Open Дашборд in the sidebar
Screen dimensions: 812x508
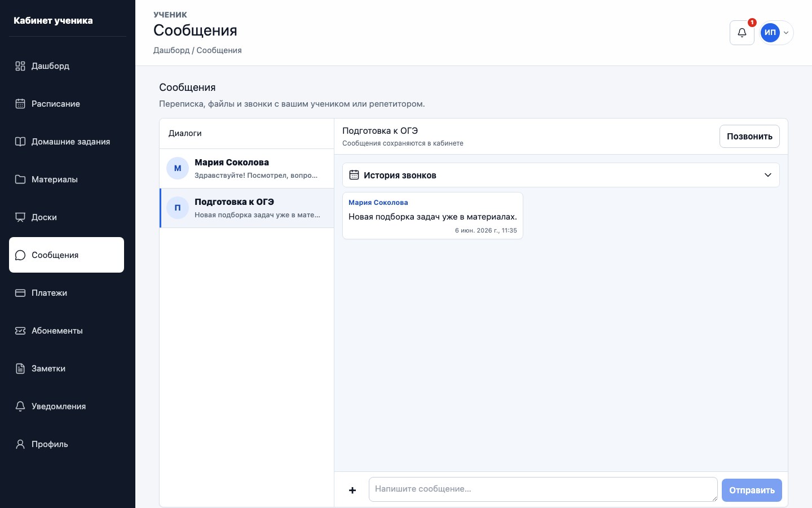click(67, 66)
